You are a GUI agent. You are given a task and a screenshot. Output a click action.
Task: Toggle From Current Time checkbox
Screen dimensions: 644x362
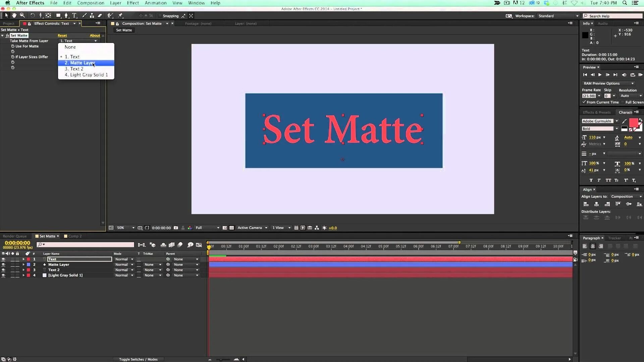[584, 102]
